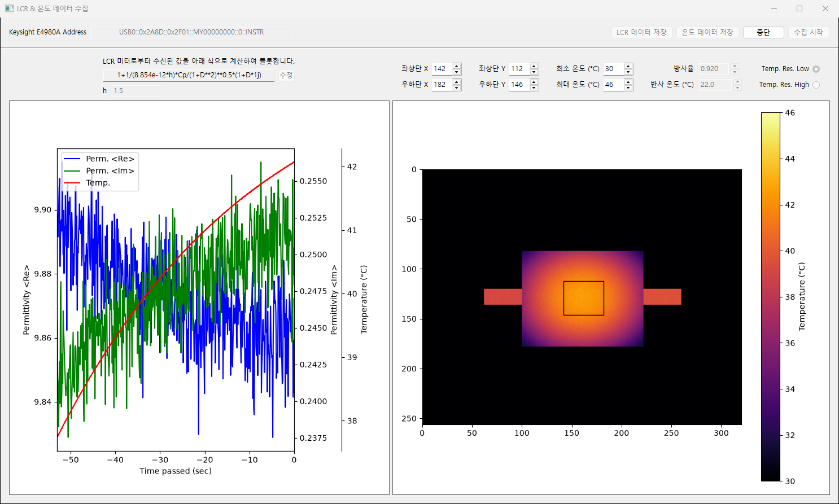
Task: Click the 수집 시작 button
Action: click(809, 32)
